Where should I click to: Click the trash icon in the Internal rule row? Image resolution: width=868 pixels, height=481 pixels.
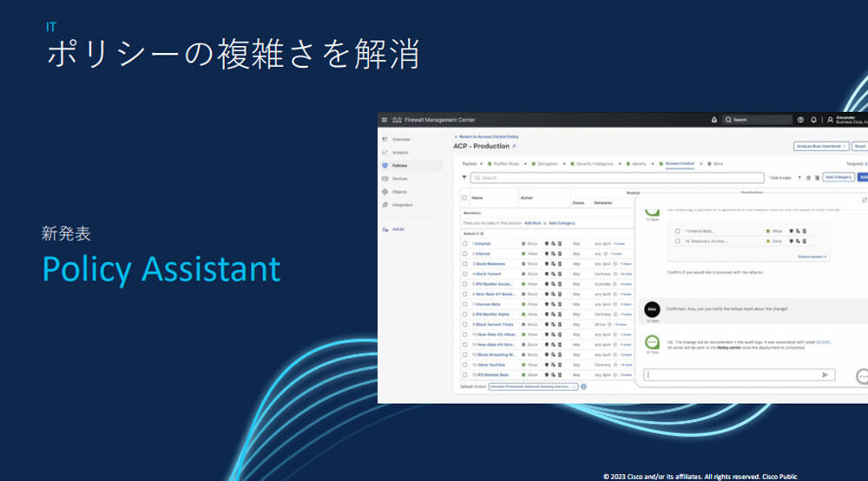pyautogui.click(x=559, y=254)
